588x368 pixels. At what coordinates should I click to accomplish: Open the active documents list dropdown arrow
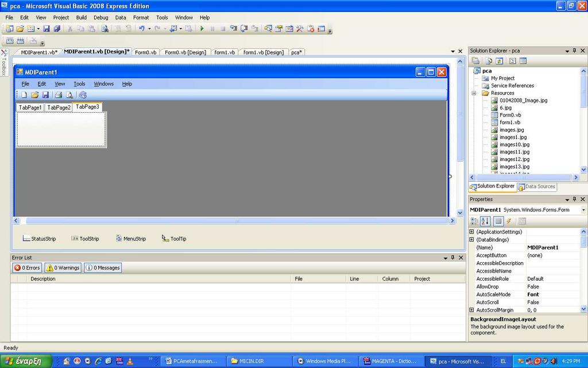pyautogui.click(x=453, y=51)
